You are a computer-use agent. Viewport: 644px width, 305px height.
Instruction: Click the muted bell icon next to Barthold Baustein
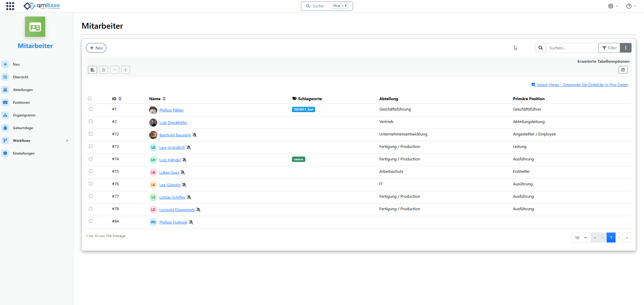click(x=195, y=135)
